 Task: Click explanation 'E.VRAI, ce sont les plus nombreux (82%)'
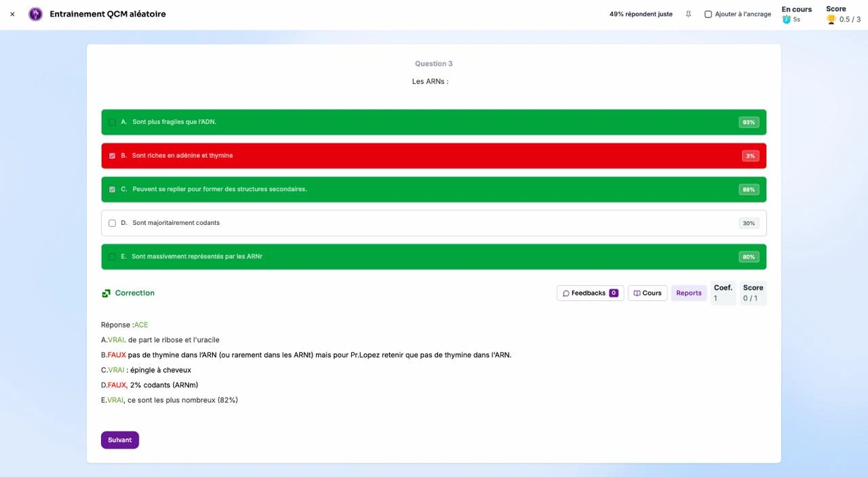click(170, 400)
